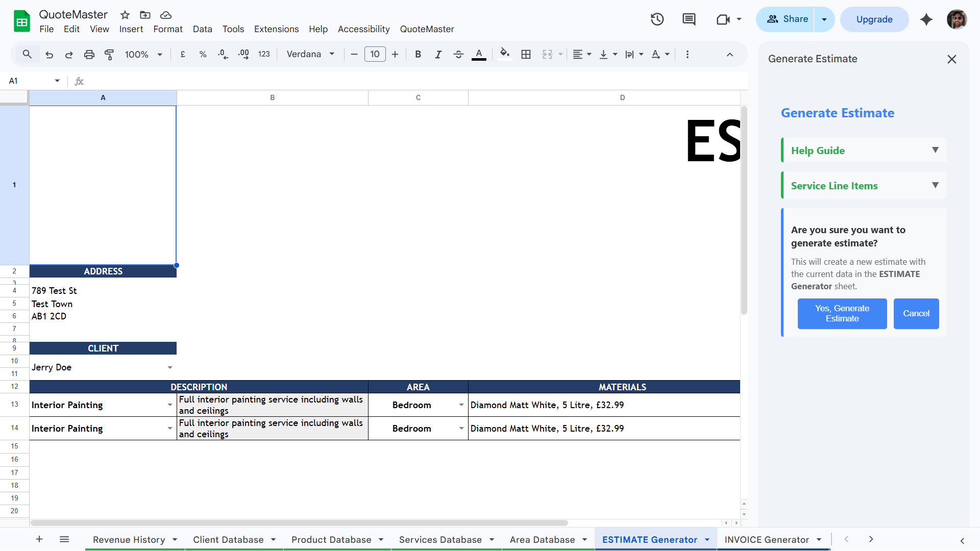
Task: Open the client dropdown showing Jerry Doe
Action: point(170,367)
